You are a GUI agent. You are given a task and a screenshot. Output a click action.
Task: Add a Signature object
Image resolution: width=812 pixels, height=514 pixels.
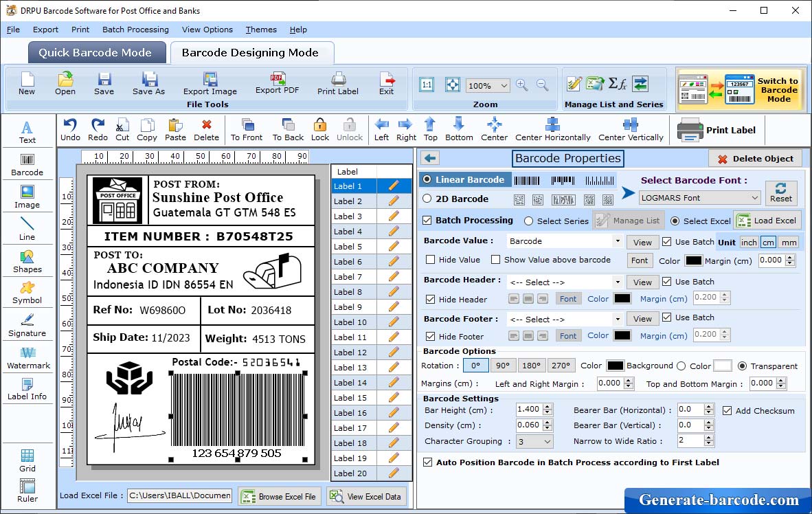27,326
